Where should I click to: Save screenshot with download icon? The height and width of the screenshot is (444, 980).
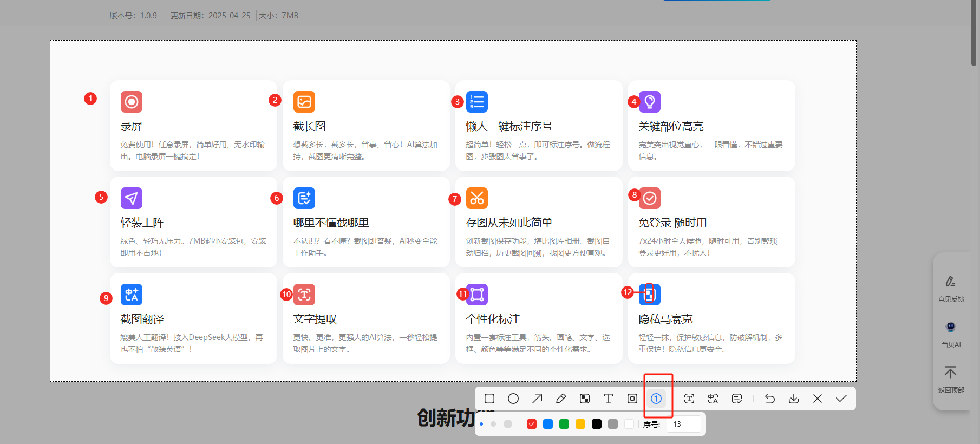794,399
